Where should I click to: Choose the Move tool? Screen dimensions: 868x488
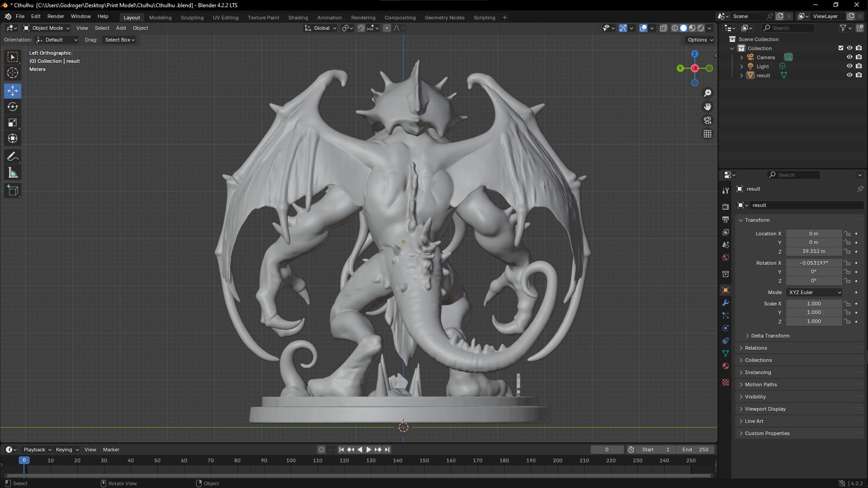click(x=13, y=91)
